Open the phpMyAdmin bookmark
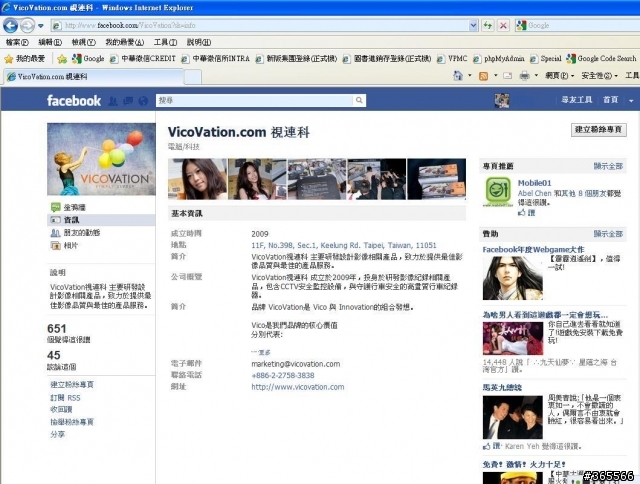The height and width of the screenshot is (484, 640). pos(498,59)
